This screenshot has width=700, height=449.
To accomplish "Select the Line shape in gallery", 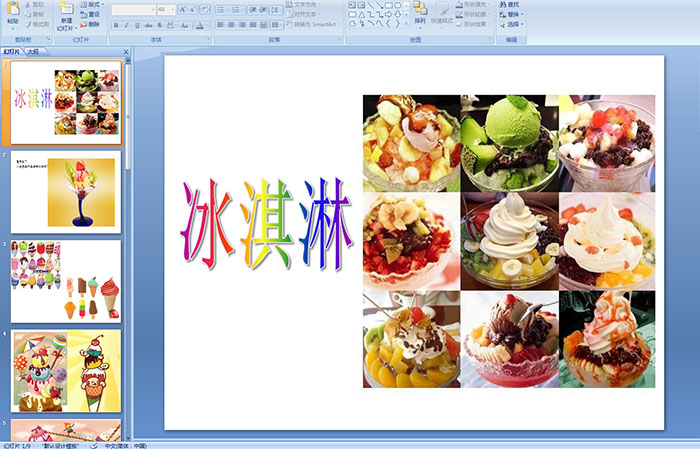I will (x=371, y=5).
